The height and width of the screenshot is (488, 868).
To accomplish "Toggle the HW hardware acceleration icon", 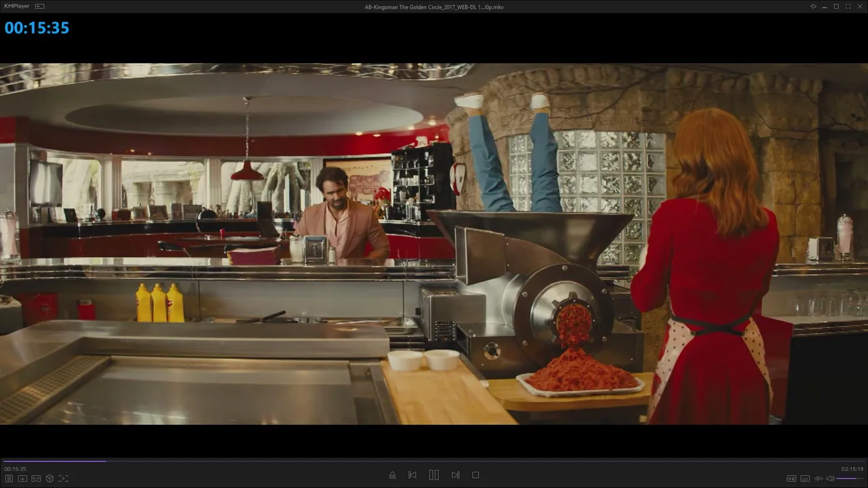I will pos(791,479).
